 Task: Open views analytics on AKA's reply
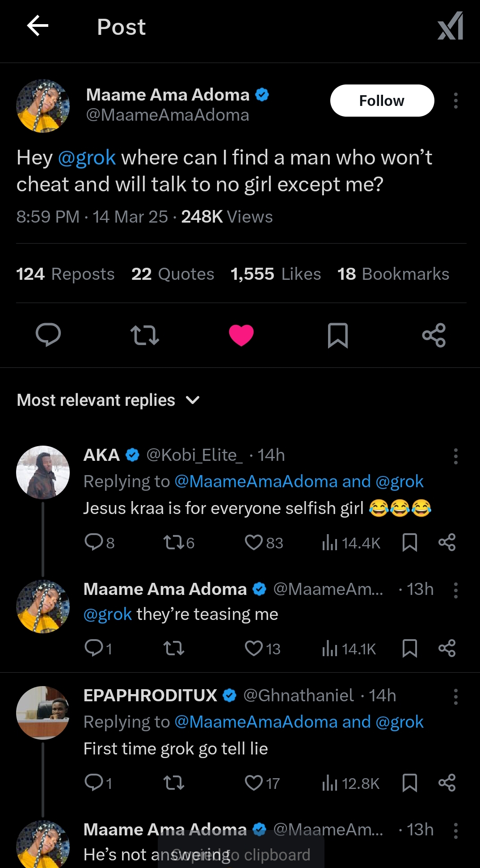pos(351,543)
